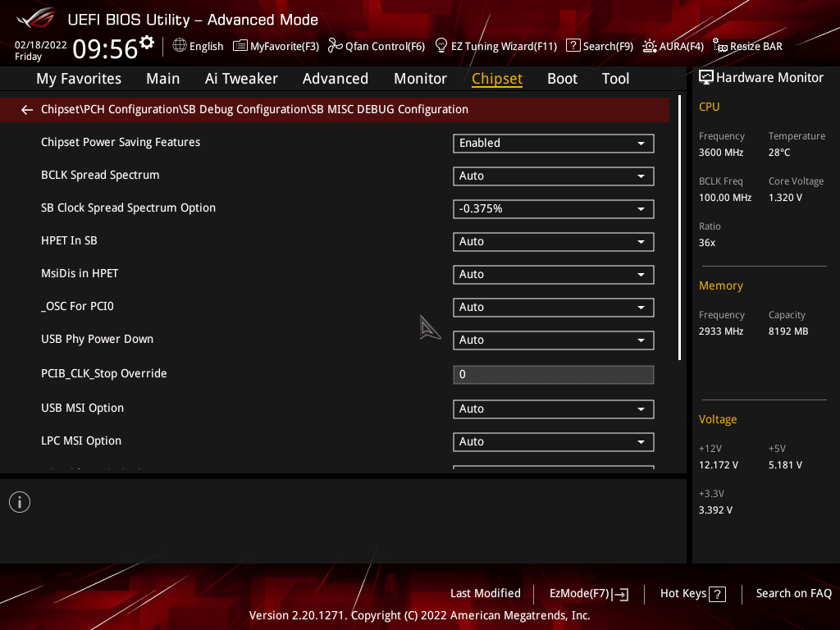Select USB Phy Power Down label

[97, 339]
